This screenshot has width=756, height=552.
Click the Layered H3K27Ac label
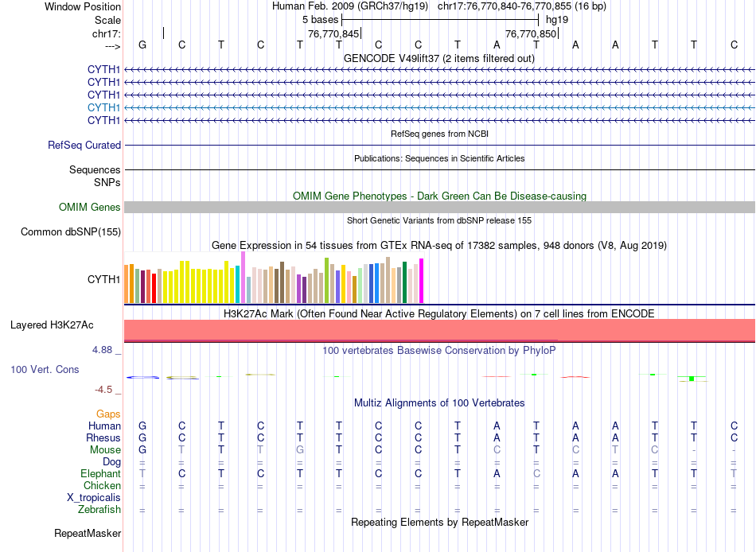[x=52, y=325]
